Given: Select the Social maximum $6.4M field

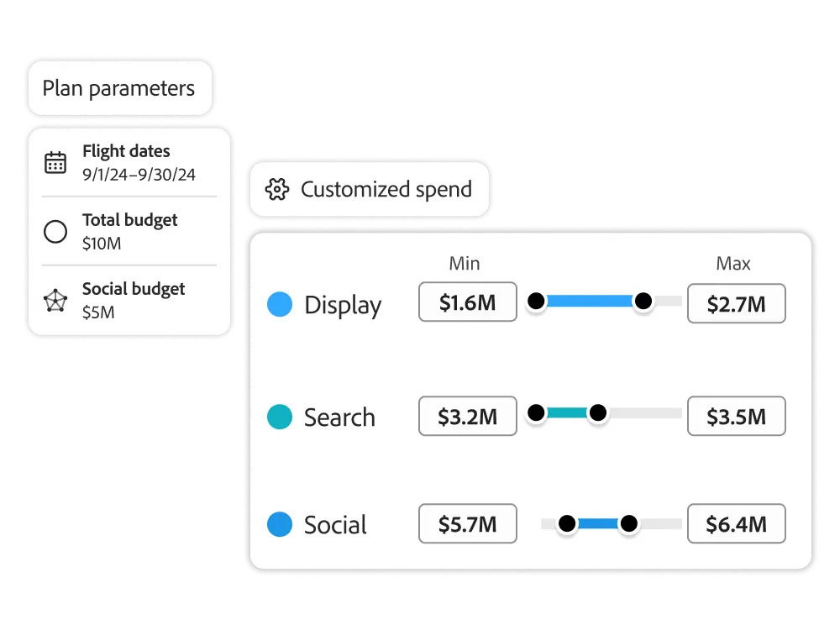Looking at the screenshot, I should [x=736, y=524].
